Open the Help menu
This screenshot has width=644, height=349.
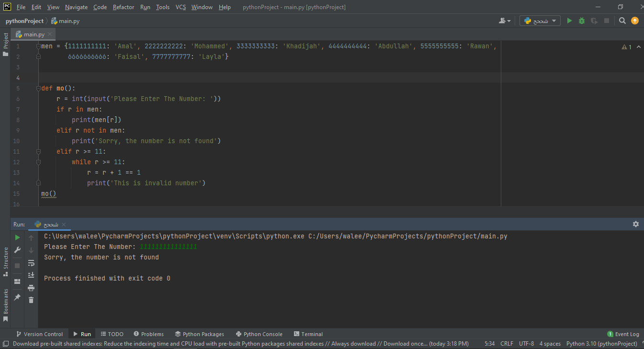click(225, 7)
